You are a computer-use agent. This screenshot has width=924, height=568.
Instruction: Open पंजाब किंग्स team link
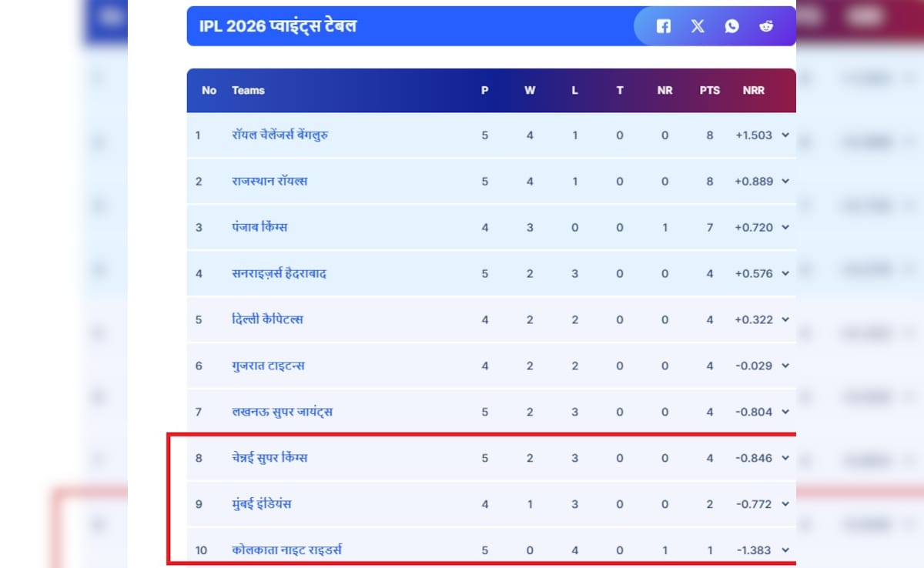pos(259,228)
